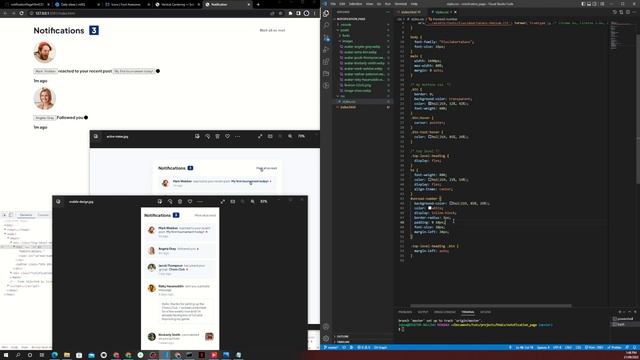Select the Notifications browser tab
This screenshot has width=640, height=360.
point(228,4)
